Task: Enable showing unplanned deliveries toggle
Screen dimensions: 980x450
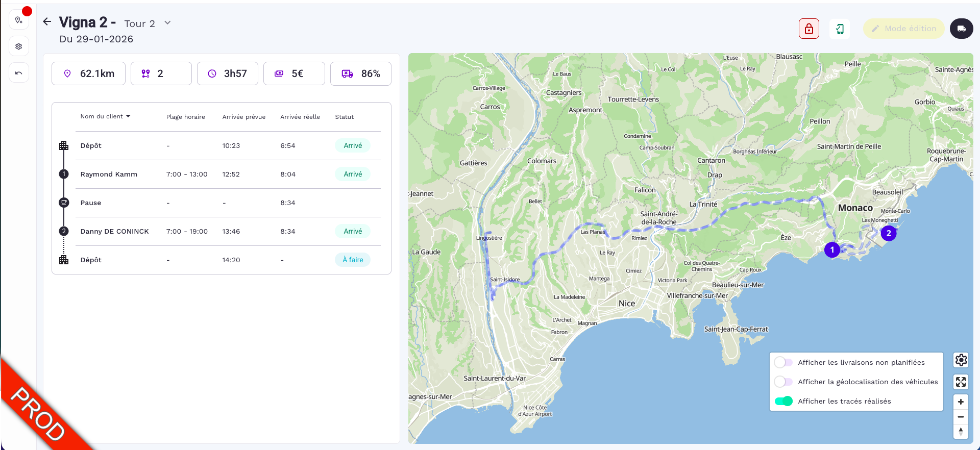Action: [x=783, y=362]
